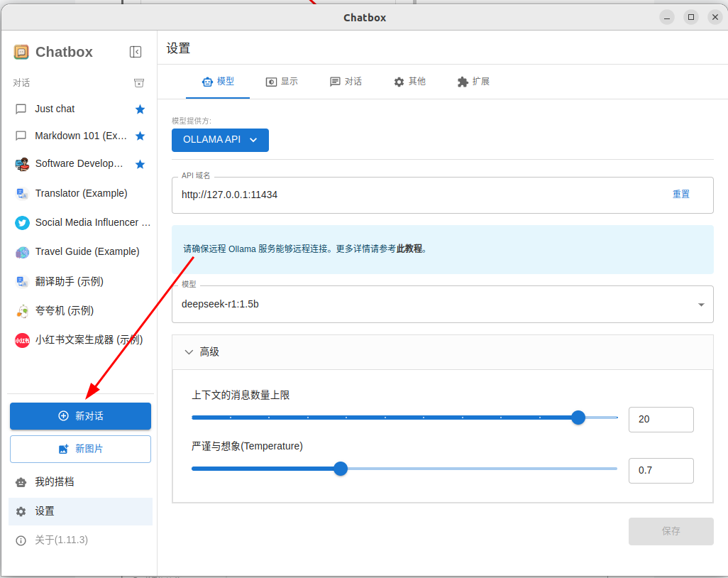Click the context message limit slider handle
Screen dimensions: 728x578
click(578, 418)
